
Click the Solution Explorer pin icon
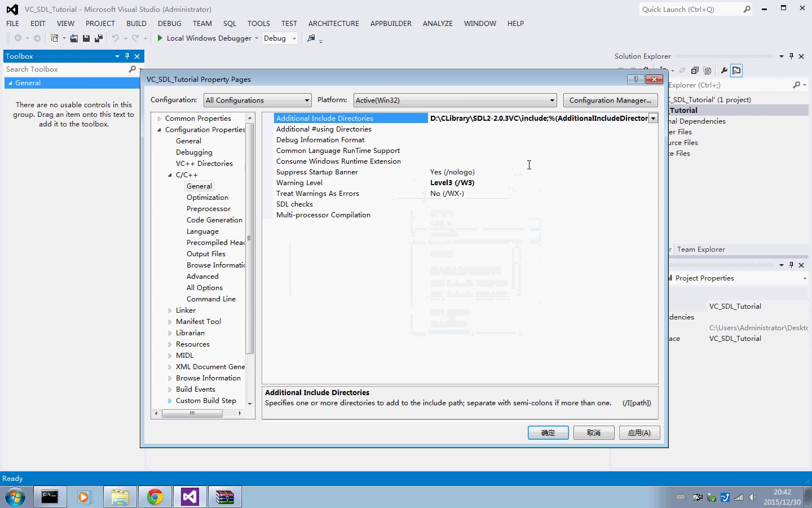click(792, 56)
